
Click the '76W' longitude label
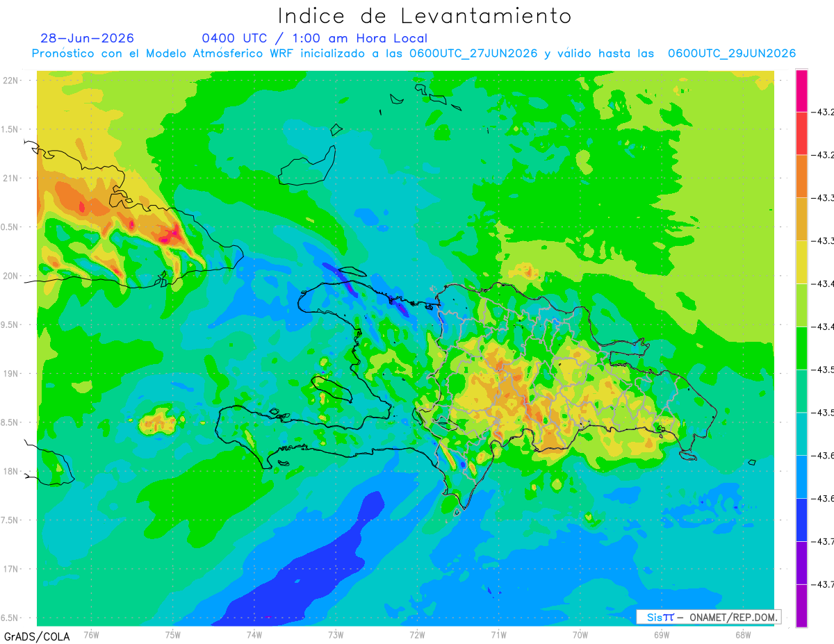(91, 635)
